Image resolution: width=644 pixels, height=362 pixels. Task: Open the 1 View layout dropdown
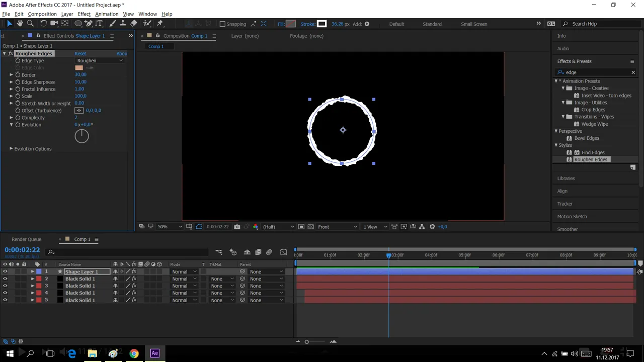375,227
